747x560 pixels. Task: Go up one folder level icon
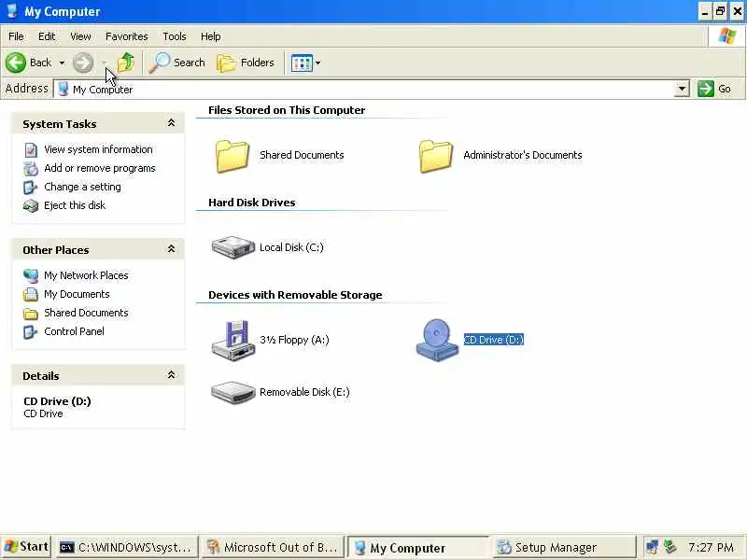(x=126, y=63)
